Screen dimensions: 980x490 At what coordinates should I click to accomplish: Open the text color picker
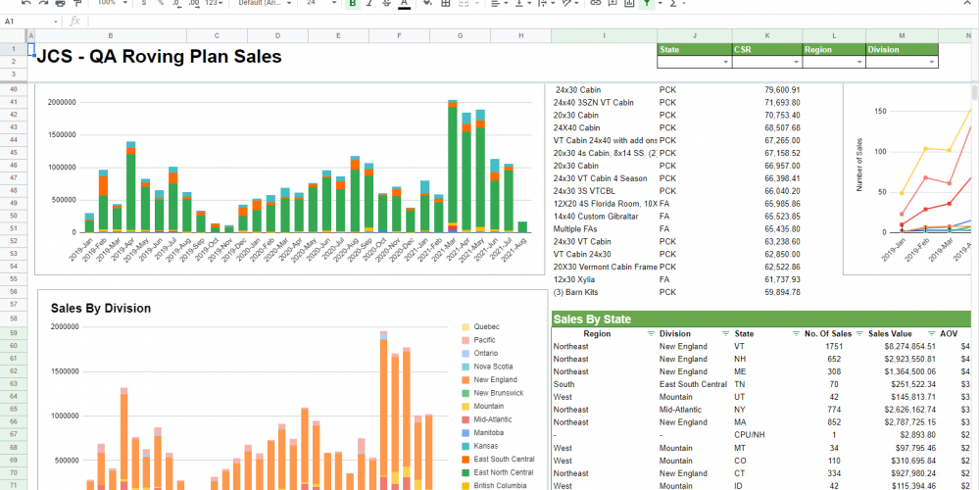pos(404,3)
